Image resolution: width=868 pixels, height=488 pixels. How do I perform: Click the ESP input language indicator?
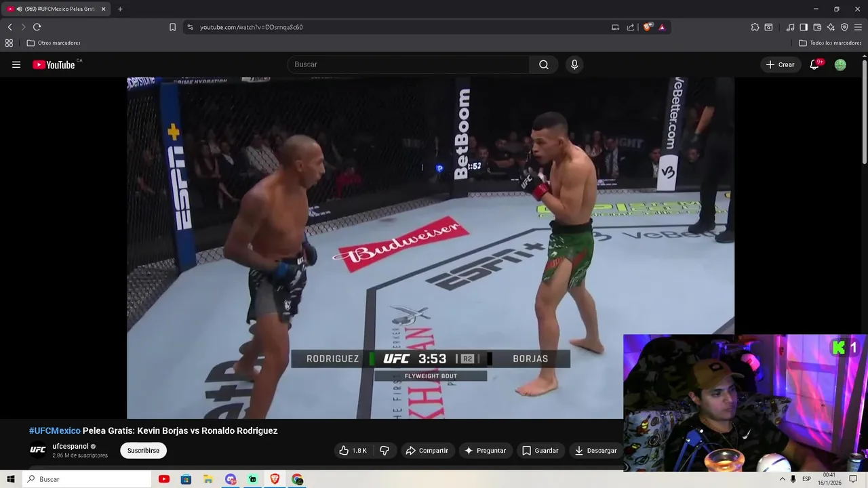(806, 479)
